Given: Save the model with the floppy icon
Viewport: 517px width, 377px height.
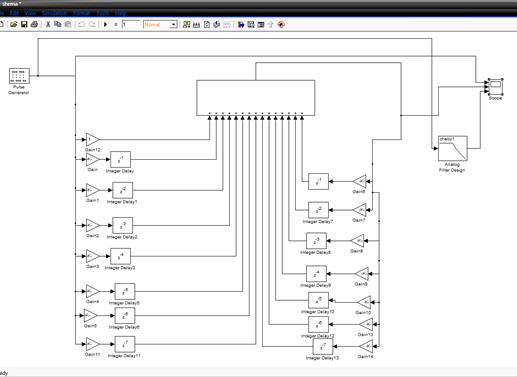Looking at the screenshot, I should 24,24.
